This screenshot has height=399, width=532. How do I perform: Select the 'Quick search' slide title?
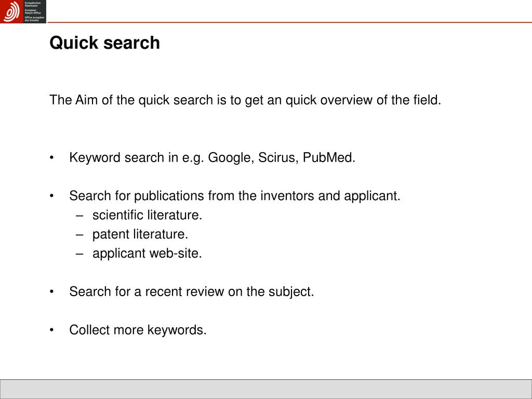coord(104,43)
